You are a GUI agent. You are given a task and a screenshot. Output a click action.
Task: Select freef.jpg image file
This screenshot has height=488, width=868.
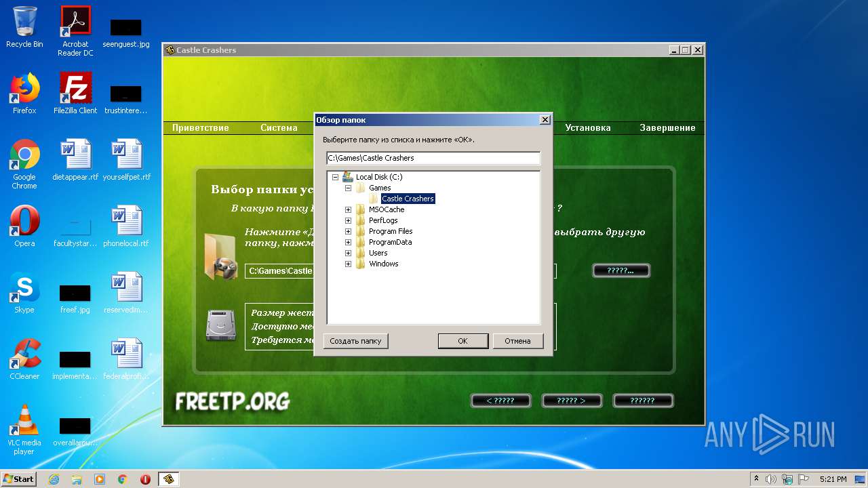[x=75, y=298]
